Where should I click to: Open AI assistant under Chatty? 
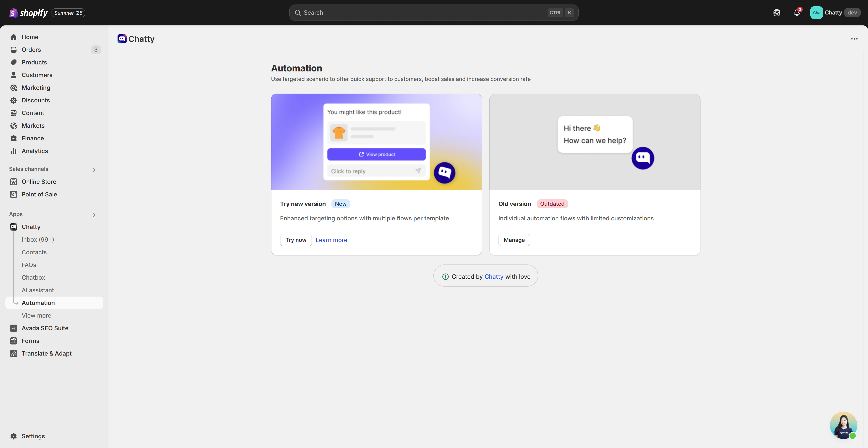pyautogui.click(x=37, y=290)
